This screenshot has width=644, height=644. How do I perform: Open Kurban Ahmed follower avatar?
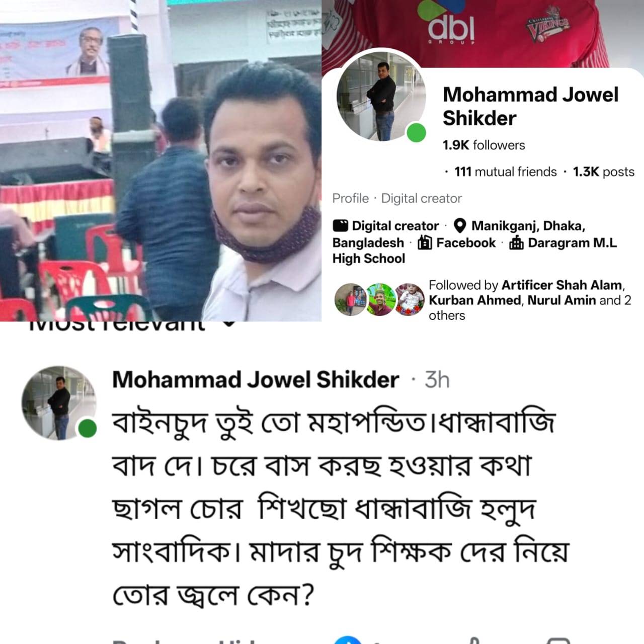[380, 299]
